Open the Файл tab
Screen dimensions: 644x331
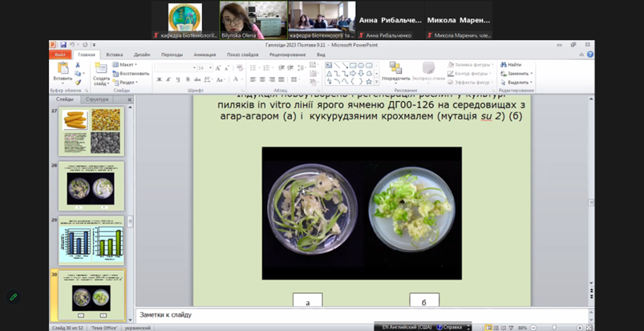(x=60, y=54)
